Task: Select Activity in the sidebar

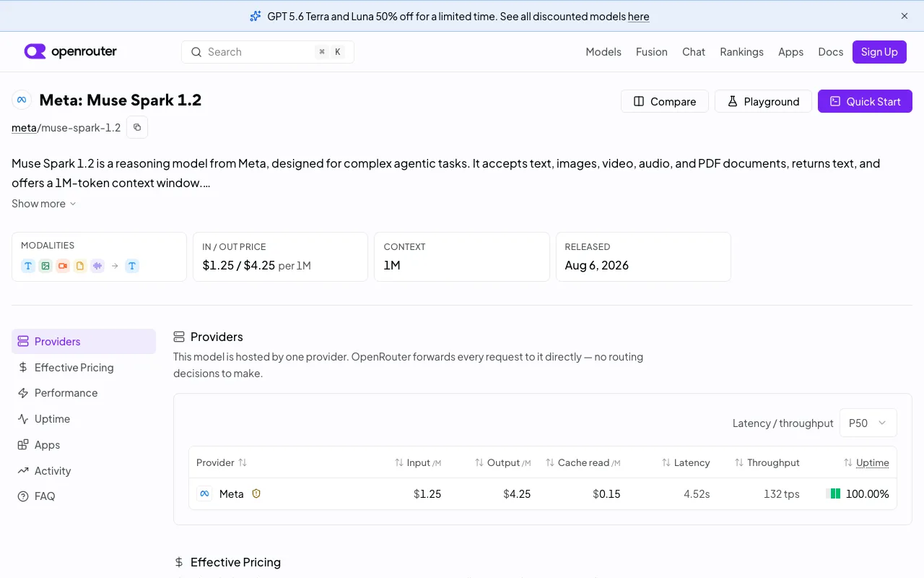Action: (x=84, y=470)
